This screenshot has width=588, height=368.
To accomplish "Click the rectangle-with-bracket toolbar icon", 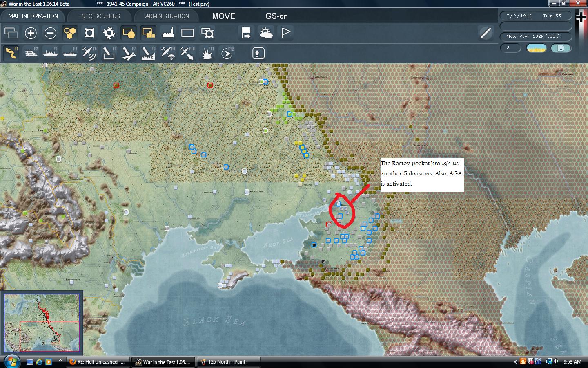I will pos(207,33).
